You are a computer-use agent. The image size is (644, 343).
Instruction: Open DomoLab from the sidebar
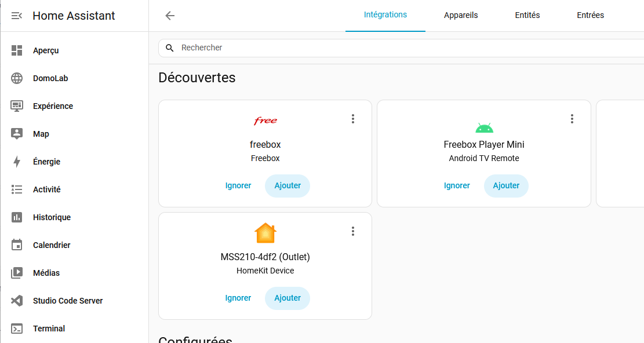[50, 78]
